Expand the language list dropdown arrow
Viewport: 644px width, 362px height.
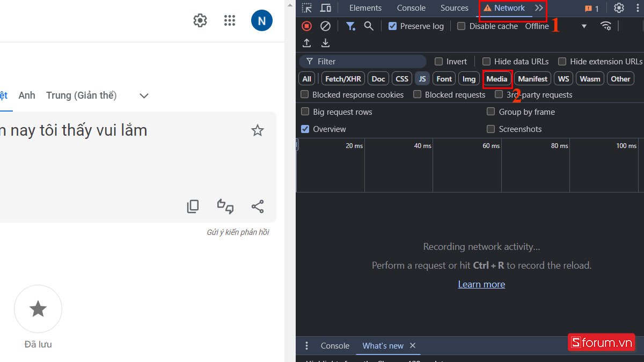[x=143, y=95]
